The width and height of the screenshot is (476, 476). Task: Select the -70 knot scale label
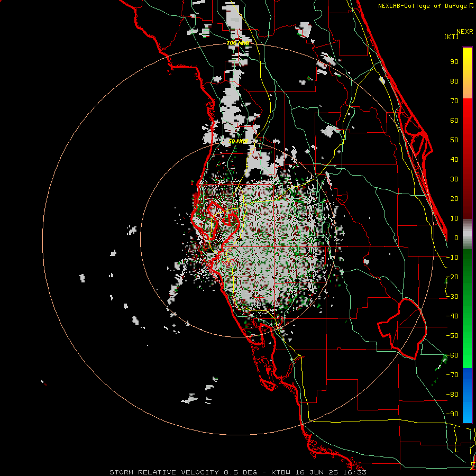coord(452,375)
